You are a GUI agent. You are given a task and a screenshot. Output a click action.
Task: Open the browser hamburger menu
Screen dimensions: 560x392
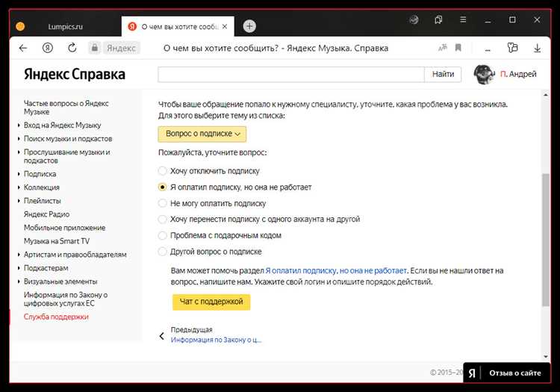[463, 19]
